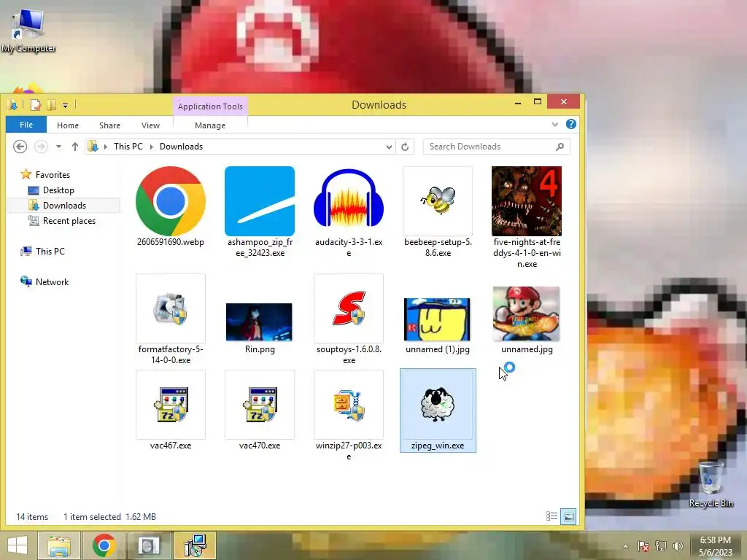Image resolution: width=747 pixels, height=560 pixels.
Task: Click Downloads breadcrumb in address bar
Action: point(181,147)
